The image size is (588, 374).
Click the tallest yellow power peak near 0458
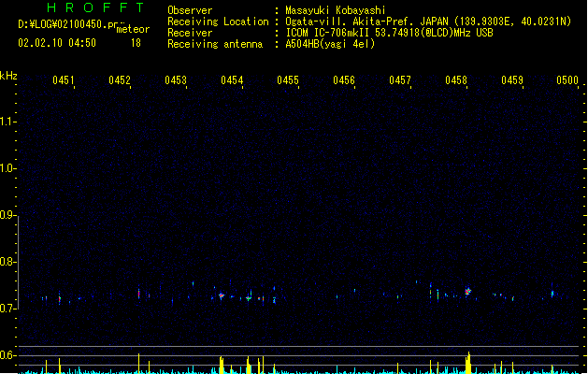(468, 362)
